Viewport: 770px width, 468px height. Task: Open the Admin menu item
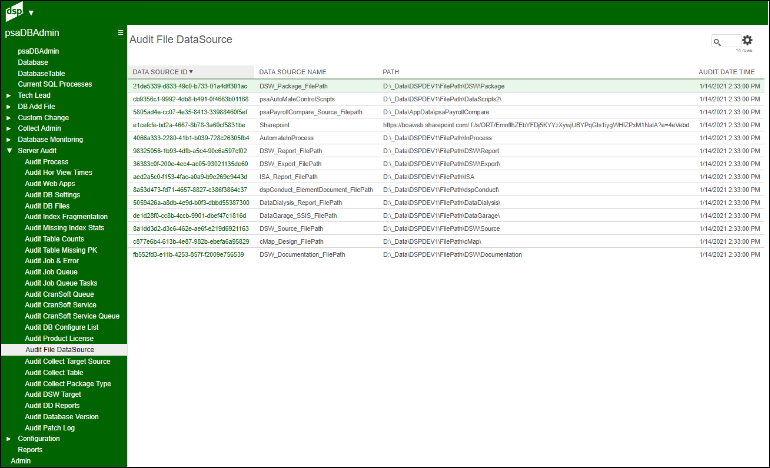(x=21, y=461)
